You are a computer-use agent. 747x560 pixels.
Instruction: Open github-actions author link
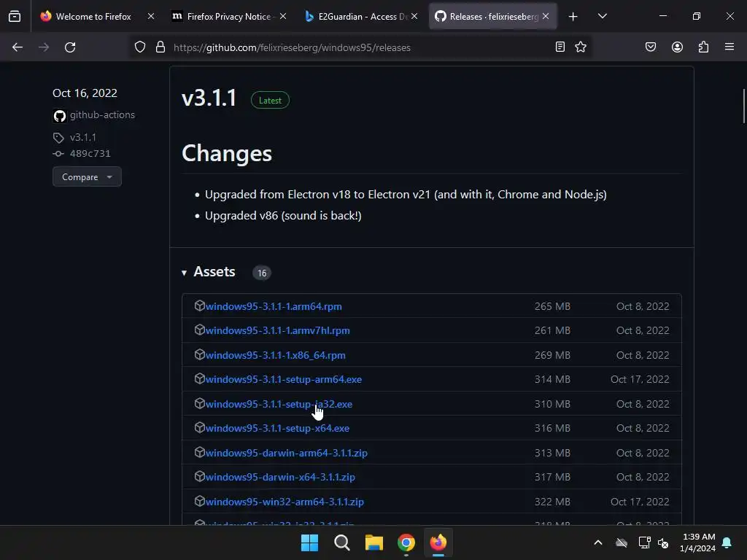tap(102, 114)
